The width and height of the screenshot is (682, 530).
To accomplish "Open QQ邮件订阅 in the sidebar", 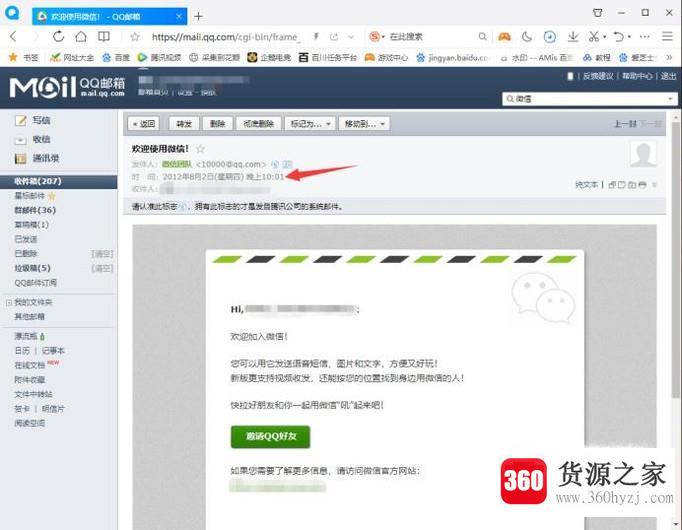I will coord(36,283).
